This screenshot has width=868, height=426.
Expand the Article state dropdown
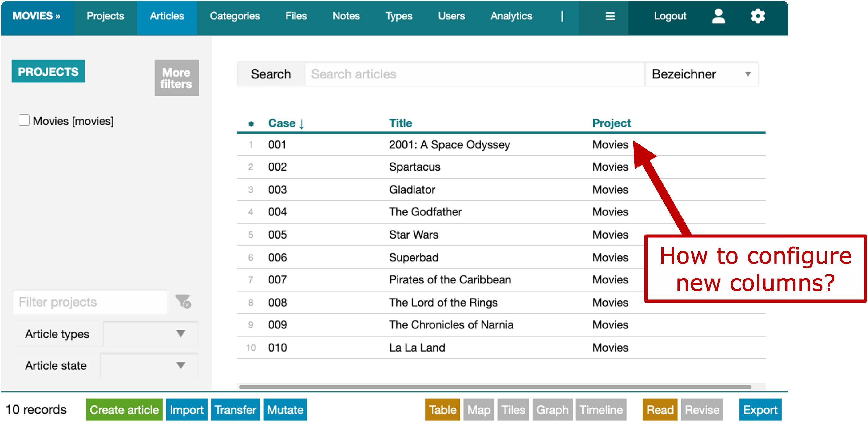click(x=149, y=365)
